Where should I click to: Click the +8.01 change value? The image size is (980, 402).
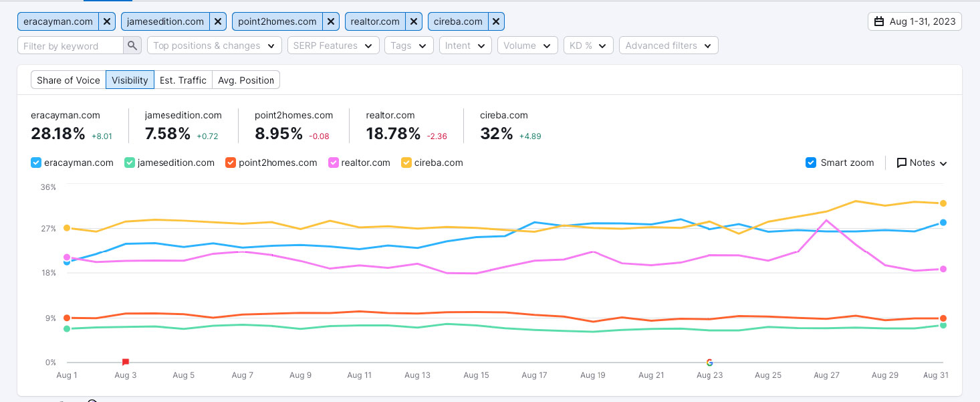pos(102,136)
